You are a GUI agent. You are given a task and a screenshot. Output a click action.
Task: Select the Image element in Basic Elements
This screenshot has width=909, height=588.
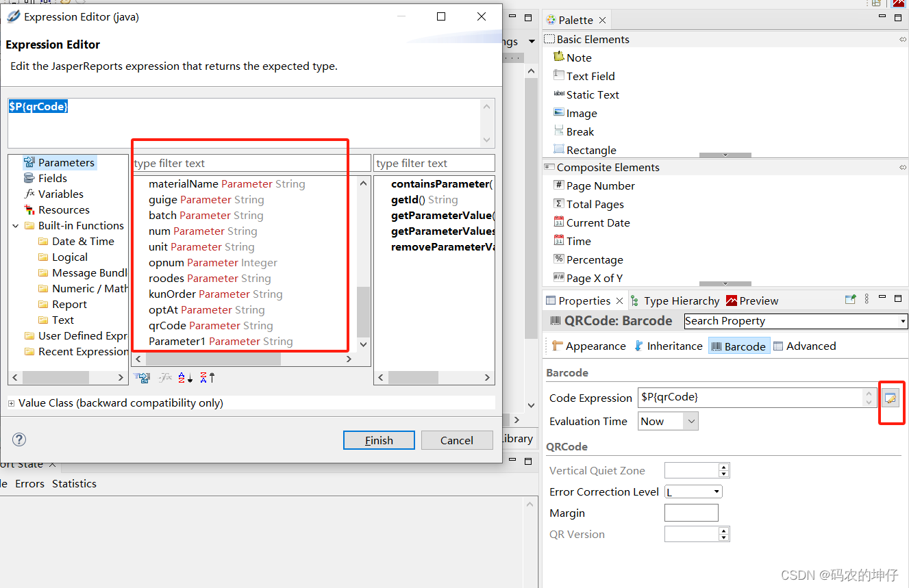(x=581, y=113)
